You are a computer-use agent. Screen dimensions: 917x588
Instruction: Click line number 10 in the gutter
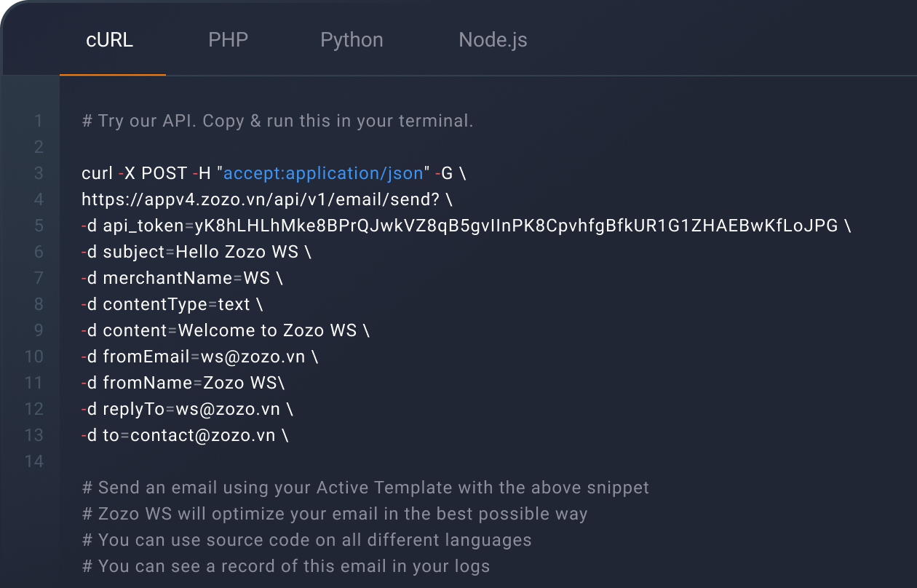tap(34, 357)
